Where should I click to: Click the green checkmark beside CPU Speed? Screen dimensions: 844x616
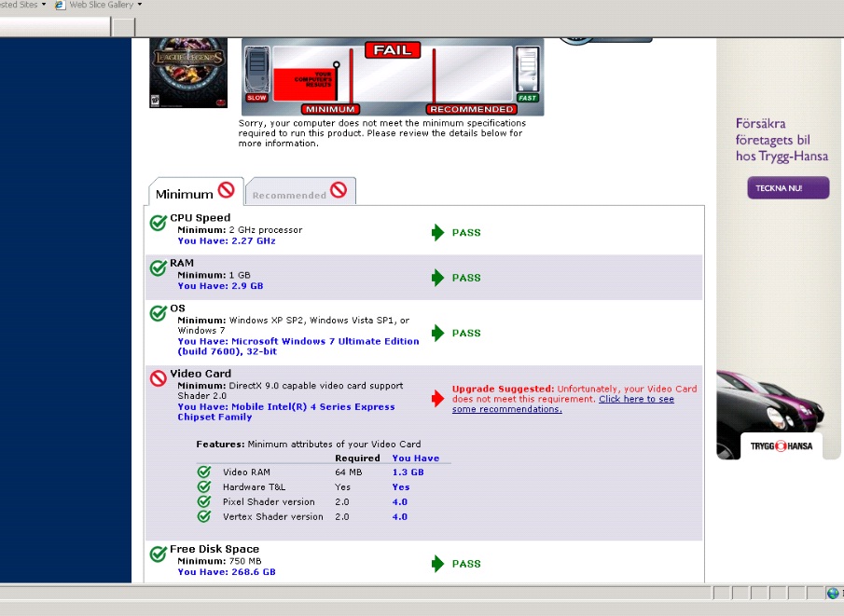coord(159,222)
